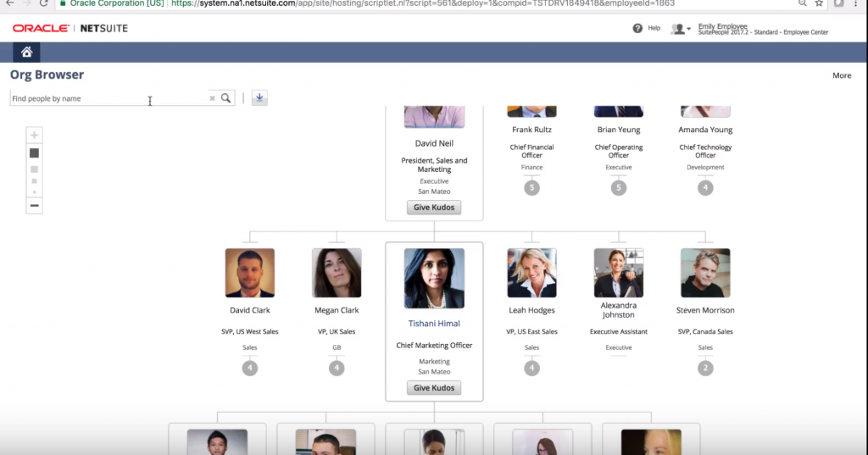This screenshot has width=868, height=455.
Task: Go to the NetSuite home icon
Action: click(x=26, y=52)
